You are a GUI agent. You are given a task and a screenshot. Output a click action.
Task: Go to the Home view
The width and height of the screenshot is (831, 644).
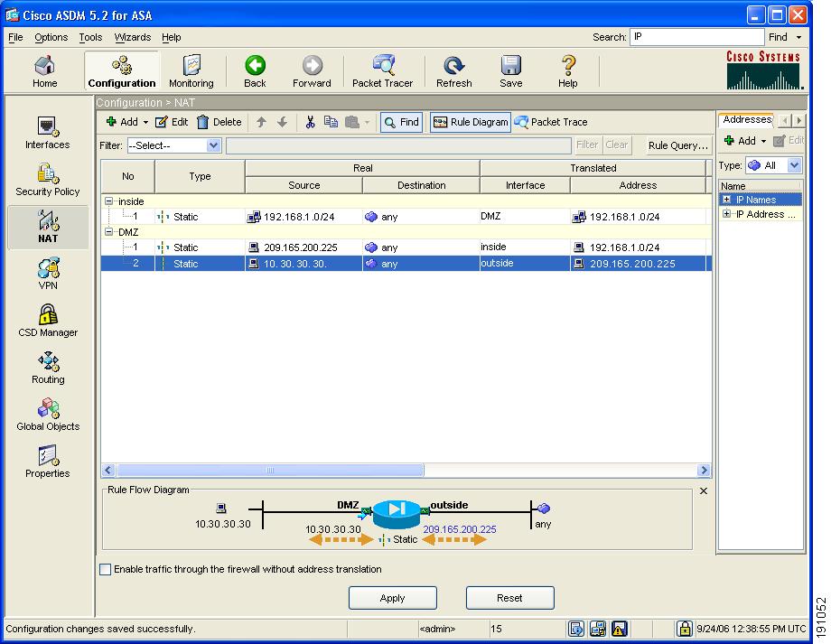(x=44, y=71)
